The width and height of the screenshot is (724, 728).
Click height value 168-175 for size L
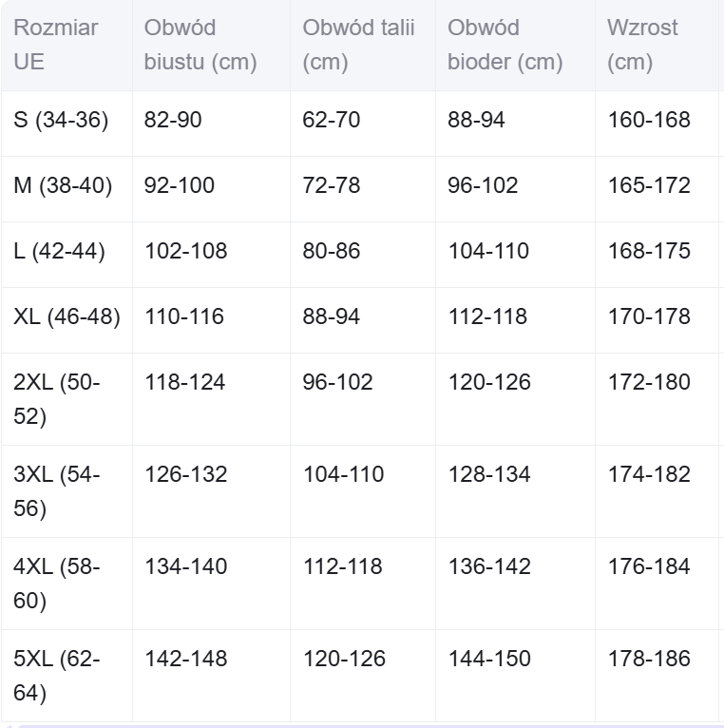pyautogui.click(x=649, y=252)
